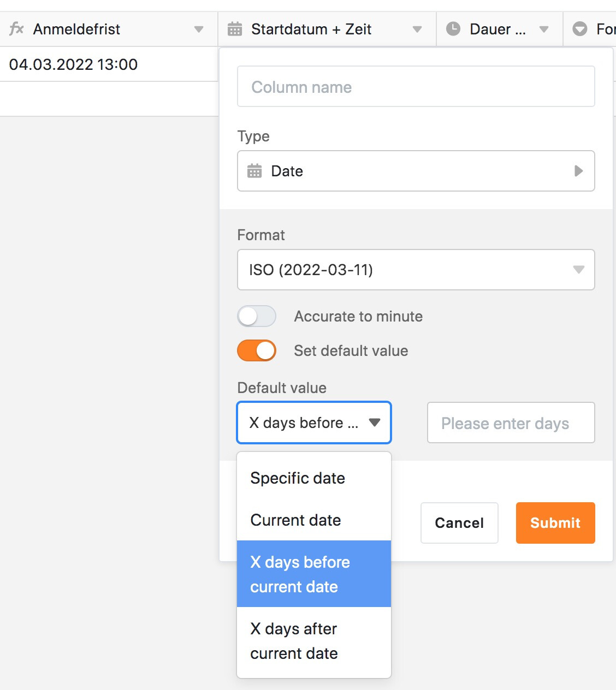Pick X days before current date option
616x690 pixels.
point(300,574)
